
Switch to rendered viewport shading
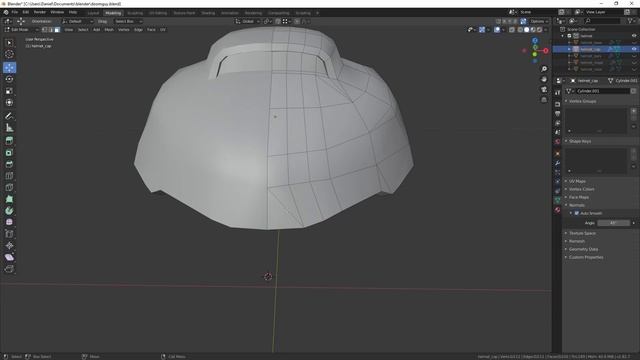540,30
